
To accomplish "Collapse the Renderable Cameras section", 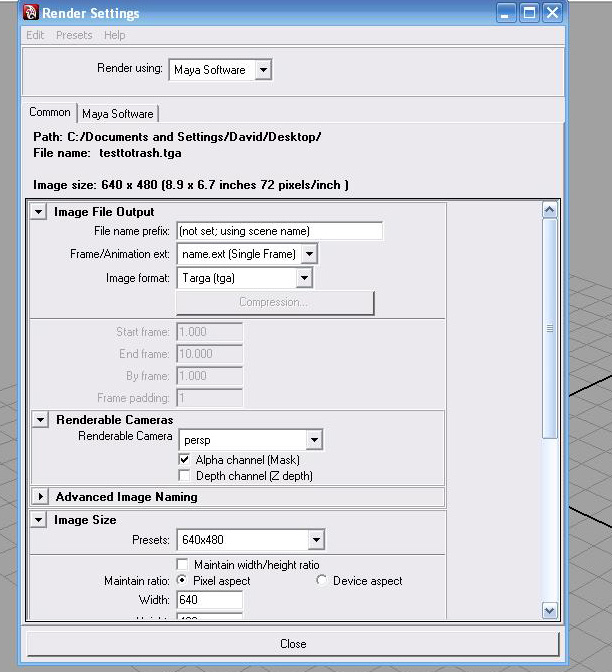I will [x=39, y=420].
